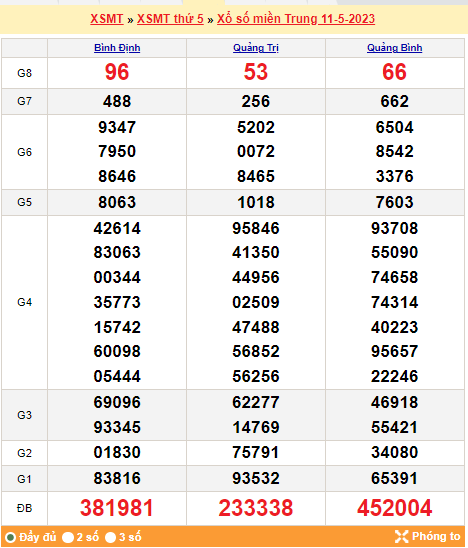468x548 pixels.
Task: Click Quảng Trị G1 number 93532
Action: pos(256,478)
